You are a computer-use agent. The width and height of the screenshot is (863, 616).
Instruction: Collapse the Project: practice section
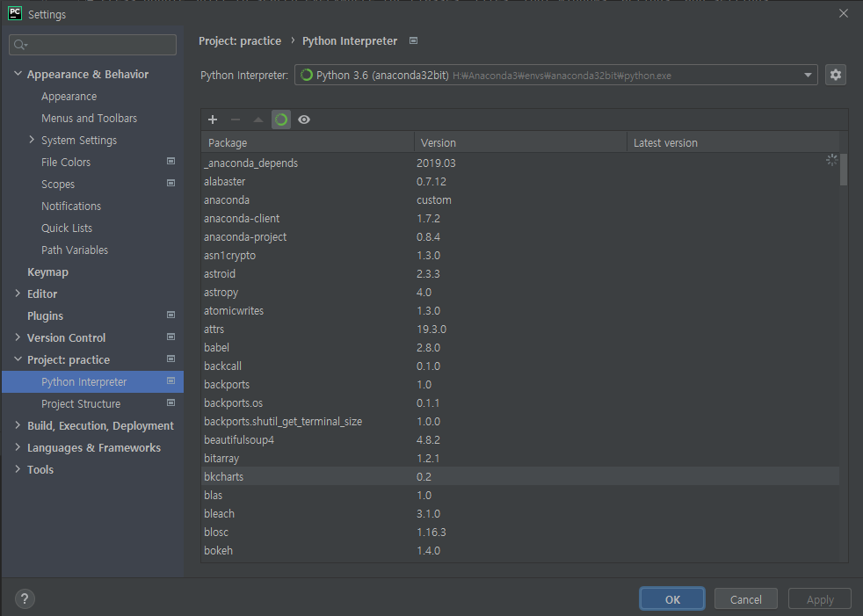click(x=18, y=359)
